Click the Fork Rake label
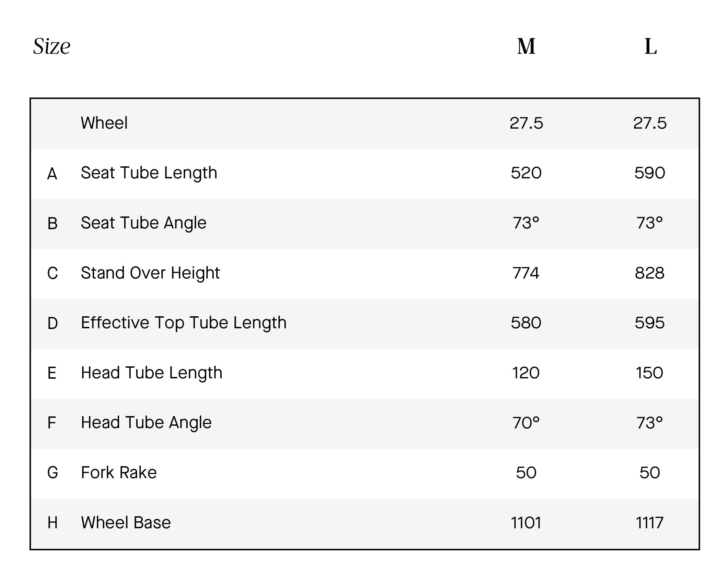728x578 pixels. (x=119, y=472)
